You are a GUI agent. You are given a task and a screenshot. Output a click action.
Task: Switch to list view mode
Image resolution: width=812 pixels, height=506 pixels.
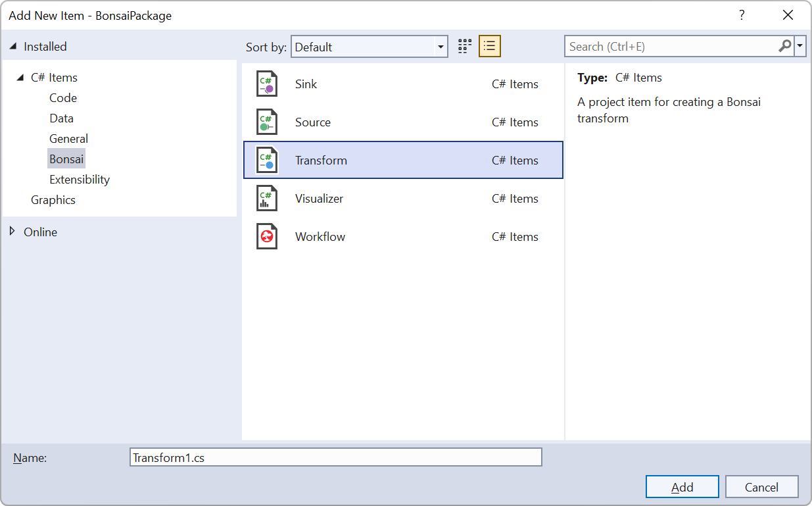tap(490, 46)
